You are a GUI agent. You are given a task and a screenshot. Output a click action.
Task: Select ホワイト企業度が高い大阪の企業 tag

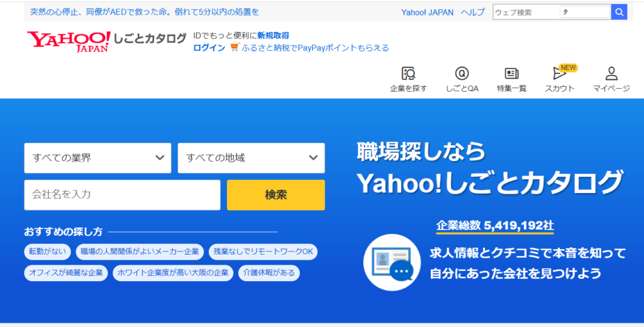[x=173, y=273]
